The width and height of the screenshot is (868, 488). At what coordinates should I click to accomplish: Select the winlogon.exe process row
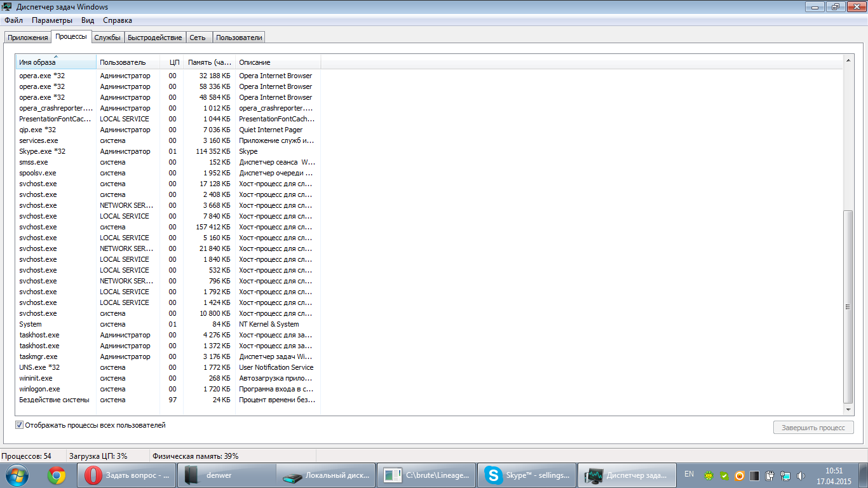point(168,389)
